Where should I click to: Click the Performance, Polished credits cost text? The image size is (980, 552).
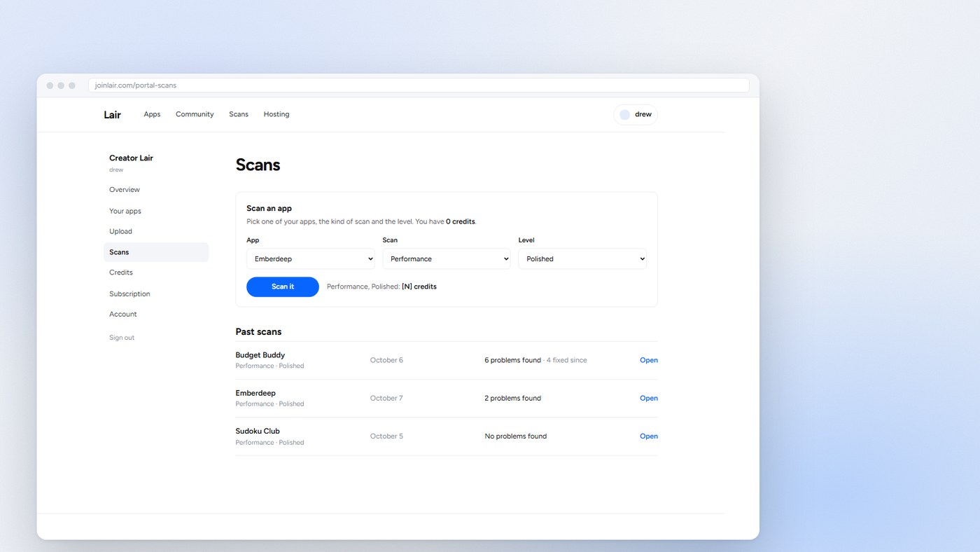click(381, 287)
